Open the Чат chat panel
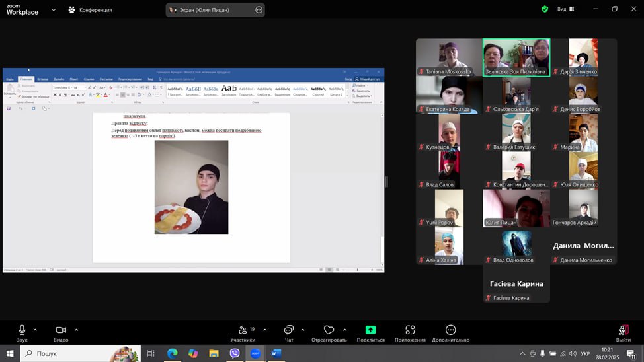 (x=288, y=333)
